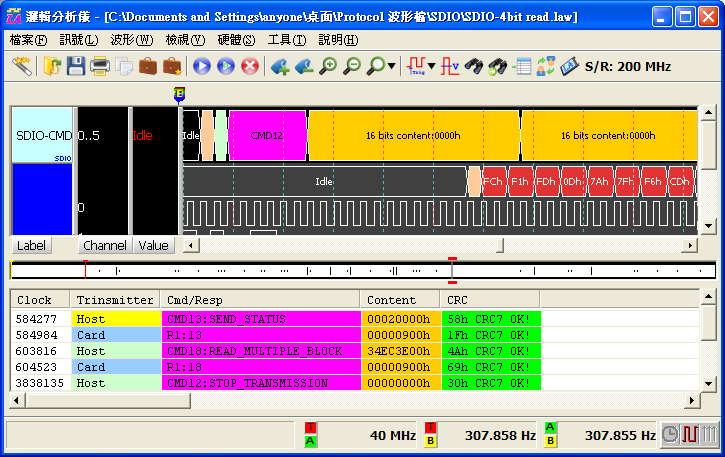Zoom in with the plus magnifier
Image resolution: width=725 pixels, height=457 pixels.
(x=328, y=66)
